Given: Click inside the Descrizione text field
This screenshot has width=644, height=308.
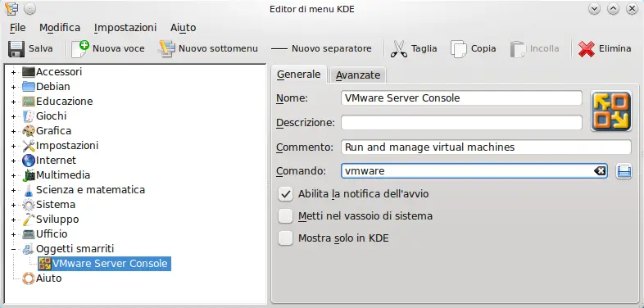Looking at the screenshot, I should (x=461, y=122).
